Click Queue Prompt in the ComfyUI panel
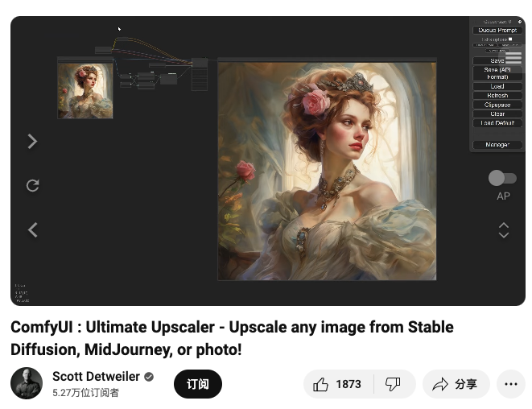The image size is (532, 409). point(497,31)
